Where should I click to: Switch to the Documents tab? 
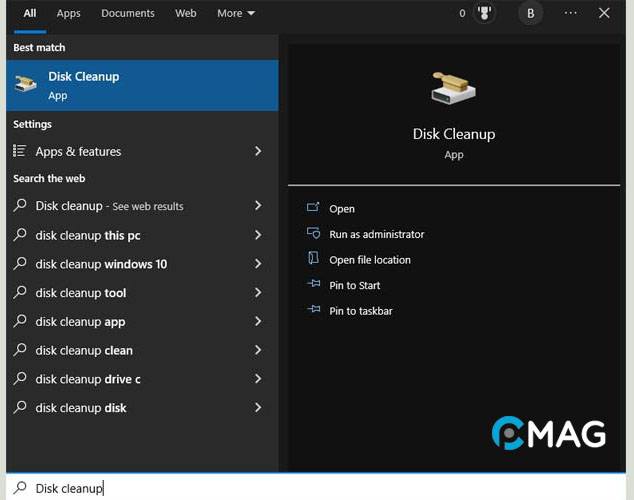tap(128, 13)
